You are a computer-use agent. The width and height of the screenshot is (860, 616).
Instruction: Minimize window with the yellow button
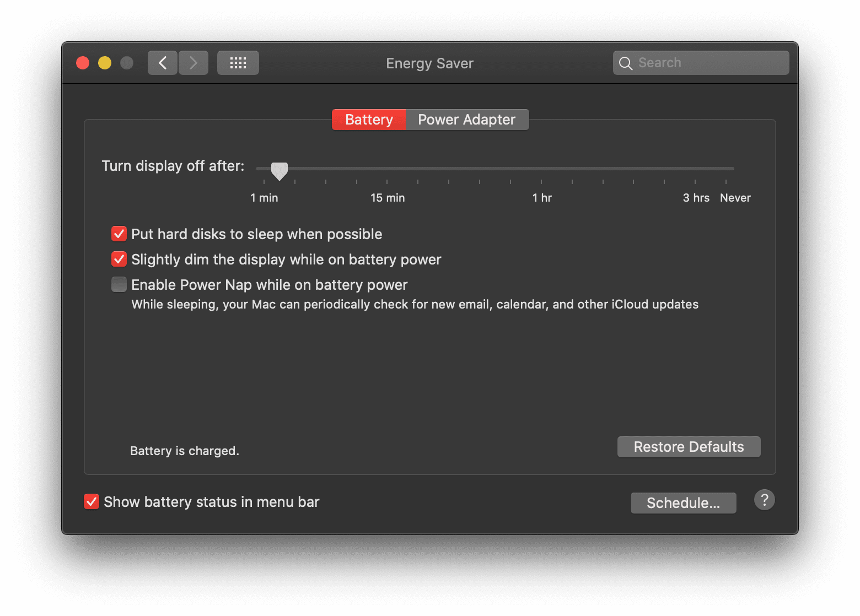pos(104,63)
